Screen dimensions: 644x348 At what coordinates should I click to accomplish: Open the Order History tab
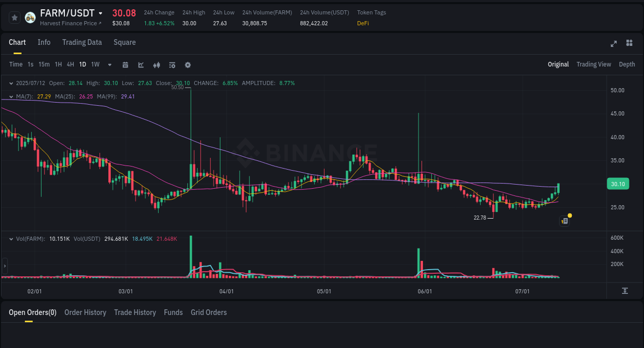click(85, 312)
